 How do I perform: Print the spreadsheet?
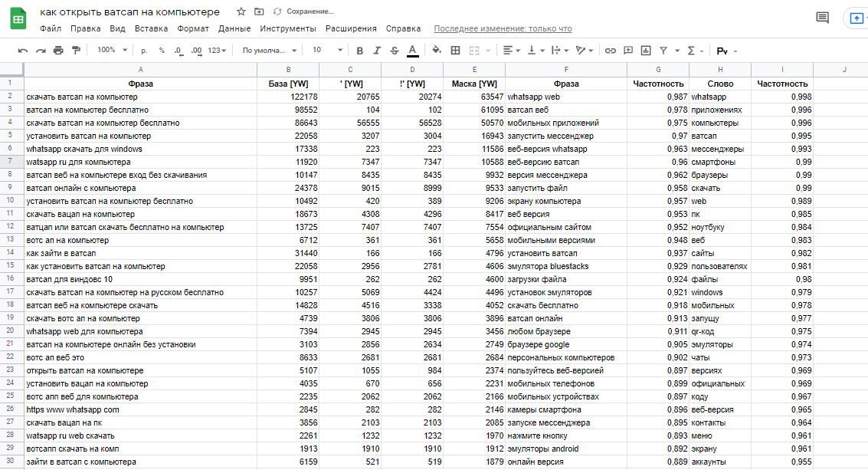coord(58,51)
